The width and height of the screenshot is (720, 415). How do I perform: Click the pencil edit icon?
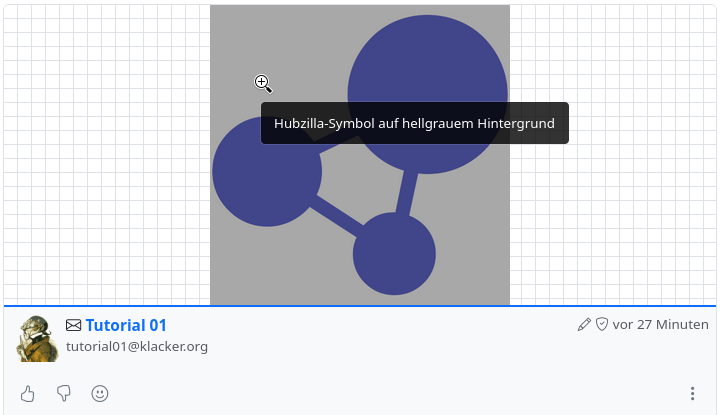pyautogui.click(x=584, y=325)
